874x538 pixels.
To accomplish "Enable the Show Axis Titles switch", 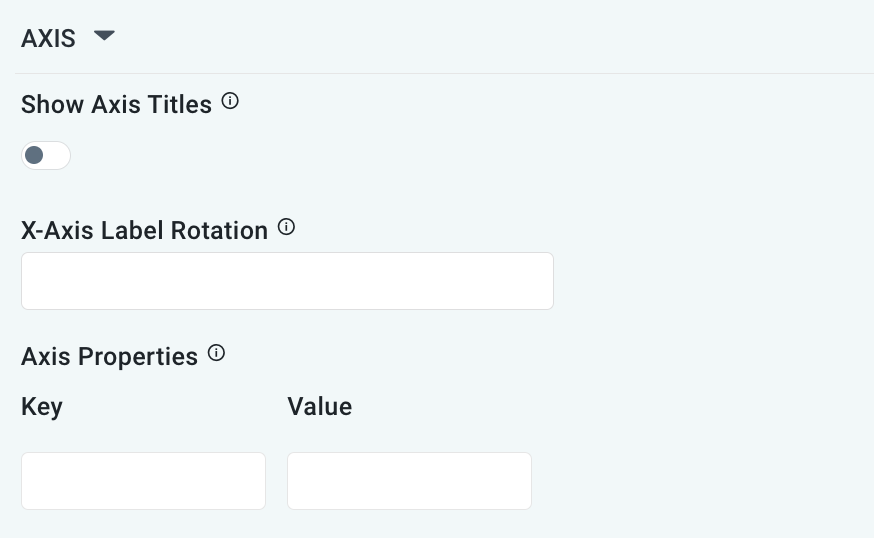I will (46, 156).
